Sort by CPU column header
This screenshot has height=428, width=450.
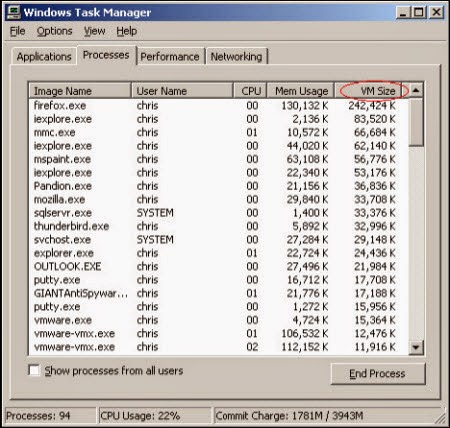tap(250, 91)
